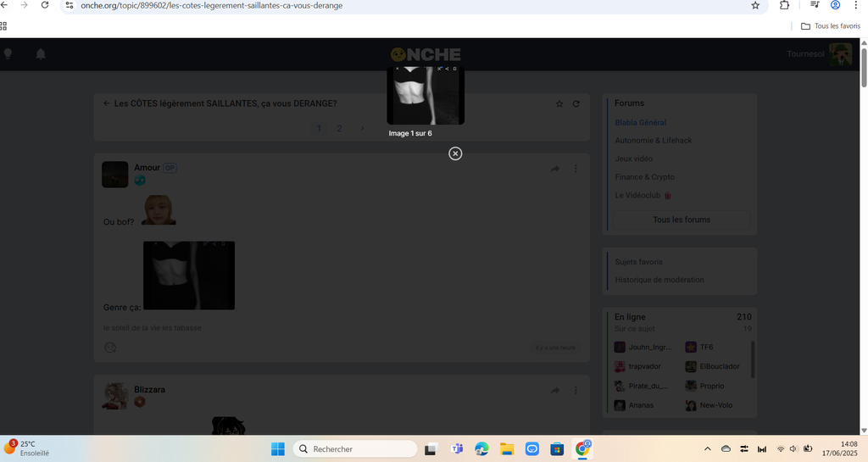
Task: Open the torso image thumbnail in Amour's post
Action: (189, 276)
